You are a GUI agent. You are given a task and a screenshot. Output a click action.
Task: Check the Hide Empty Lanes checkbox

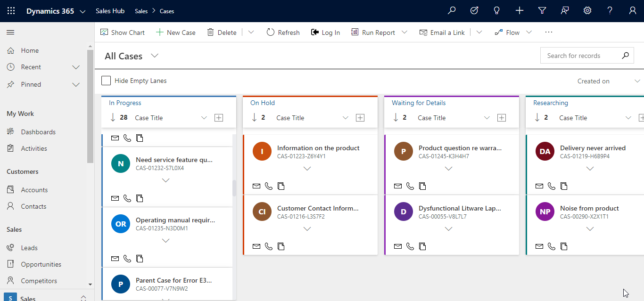coord(106,81)
